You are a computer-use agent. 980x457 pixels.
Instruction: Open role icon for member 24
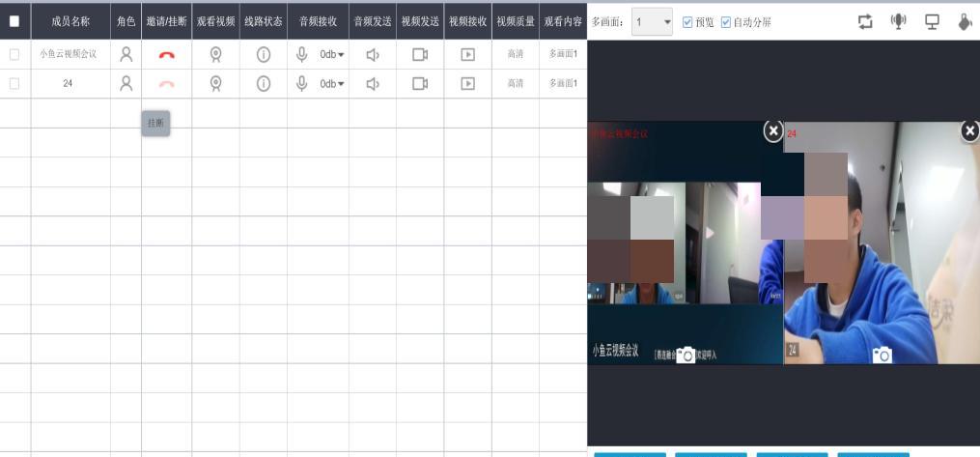click(126, 83)
